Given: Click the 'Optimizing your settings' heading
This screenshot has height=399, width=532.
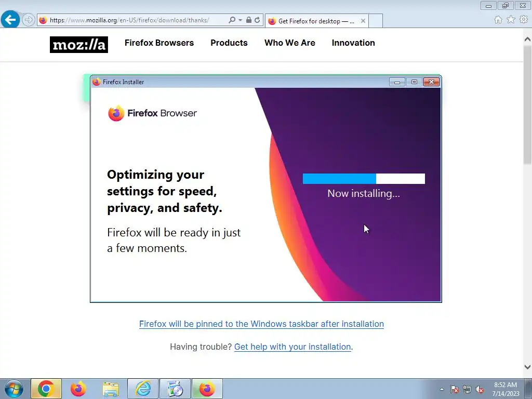Looking at the screenshot, I should pos(165,191).
